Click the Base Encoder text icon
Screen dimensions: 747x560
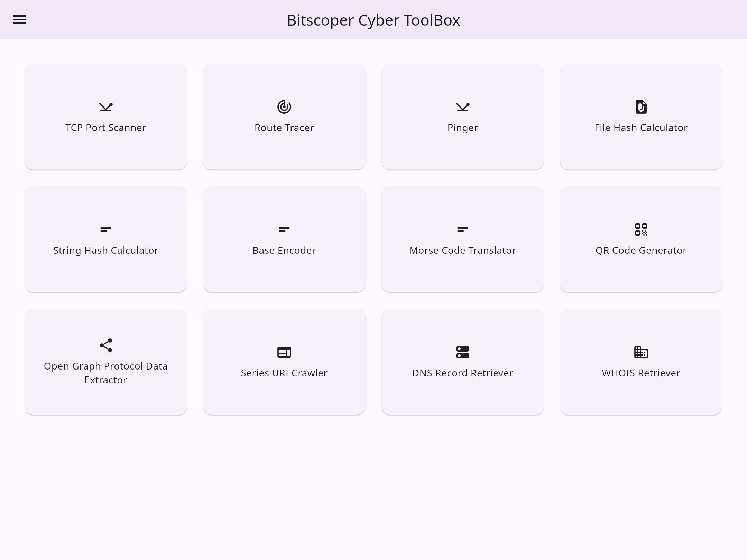pos(284,230)
